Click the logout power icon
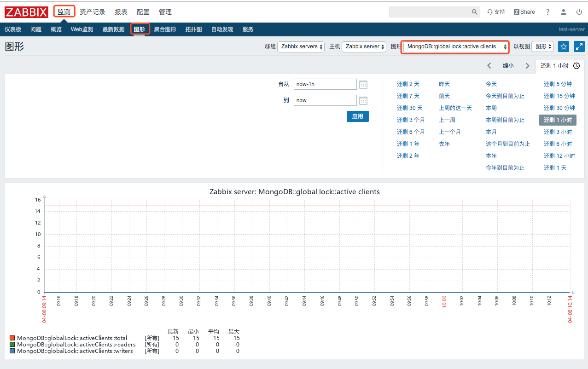Screen dimensions: 588x369 579,12
